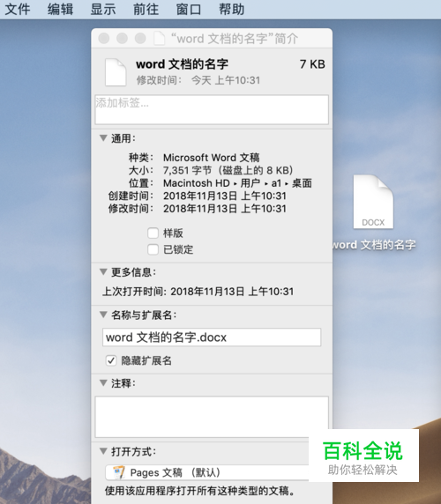The height and width of the screenshot is (504, 441).
Task: Collapse the 更多信息 section triangle
Action: tap(103, 272)
